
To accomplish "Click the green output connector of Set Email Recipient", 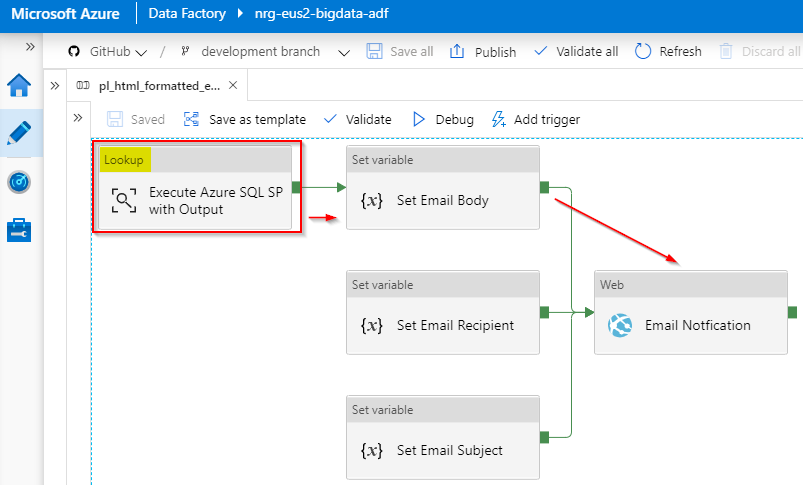I will pos(544,312).
